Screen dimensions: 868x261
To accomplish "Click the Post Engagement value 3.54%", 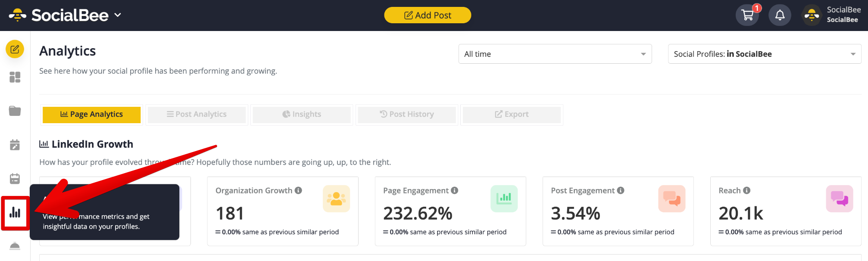I will [575, 214].
